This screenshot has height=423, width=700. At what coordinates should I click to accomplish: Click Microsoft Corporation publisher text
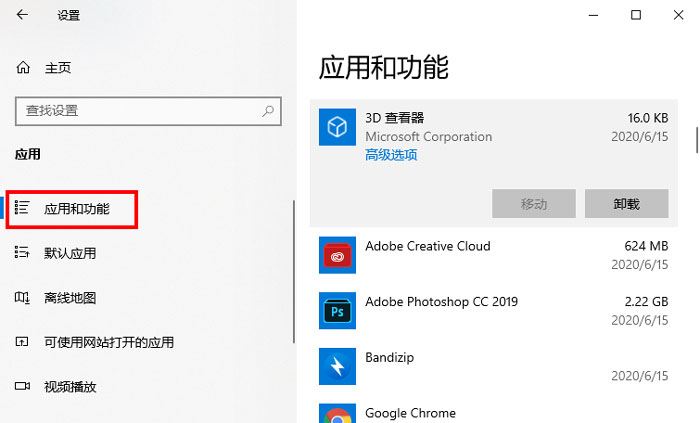(x=429, y=137)
